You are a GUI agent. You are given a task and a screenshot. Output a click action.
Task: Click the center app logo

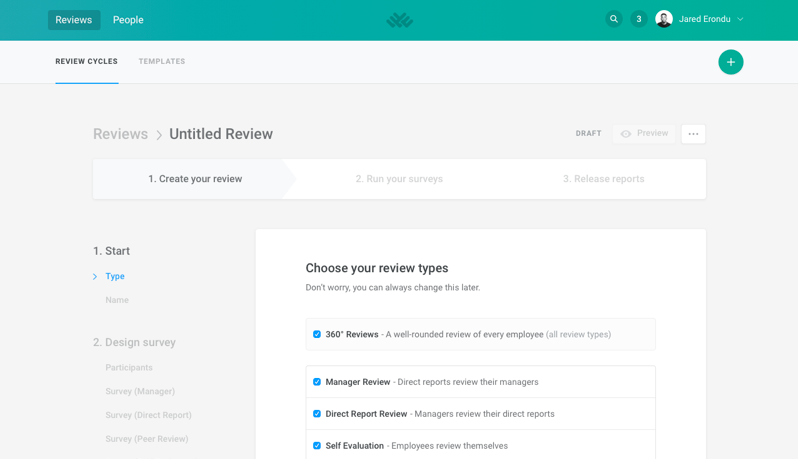click(400, 20)
